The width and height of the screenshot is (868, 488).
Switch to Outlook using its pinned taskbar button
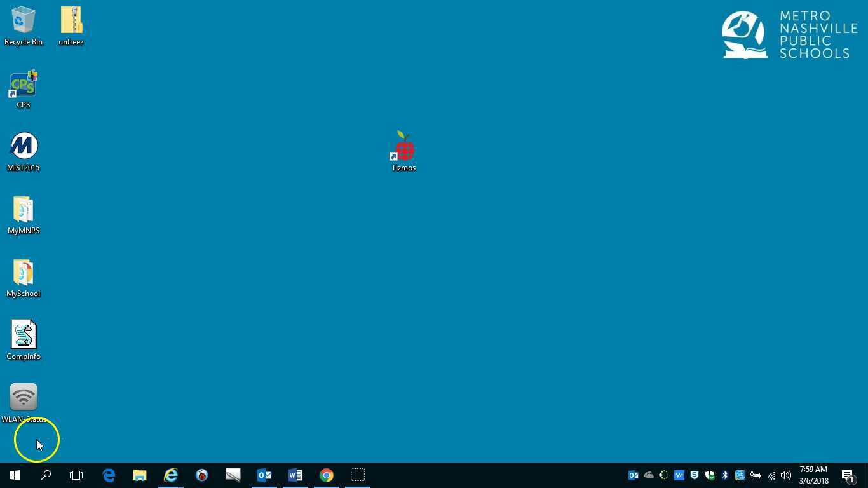click(x=264, y=475)
